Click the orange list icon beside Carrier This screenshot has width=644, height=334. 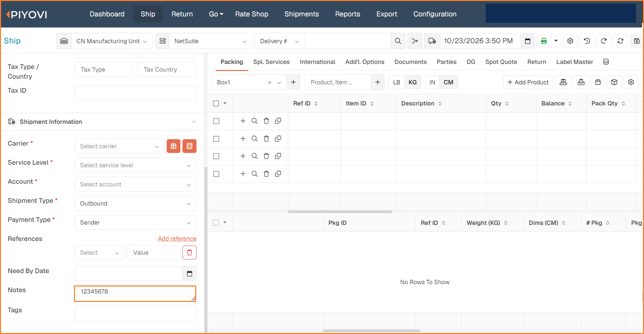tap(189, 146)
